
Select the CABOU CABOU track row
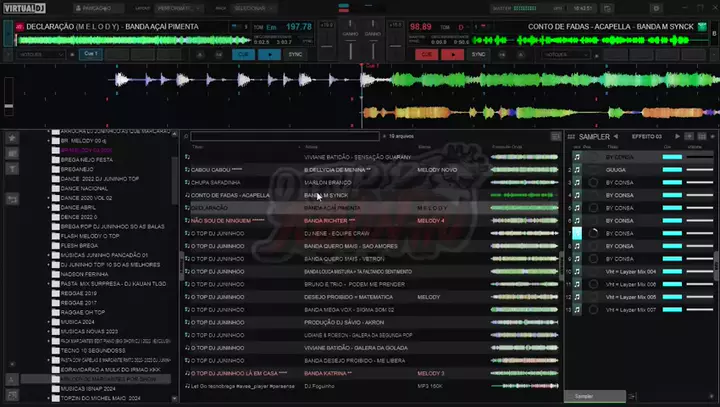371,170
